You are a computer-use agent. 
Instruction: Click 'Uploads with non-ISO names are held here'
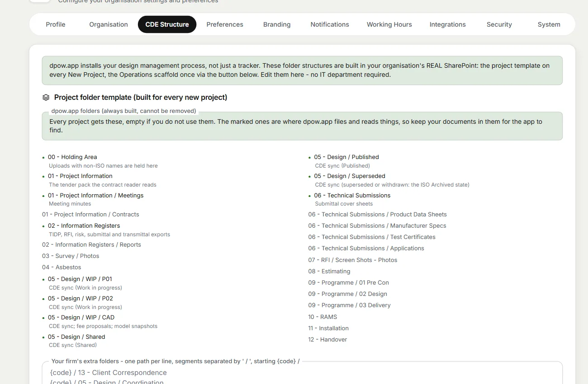click(103, 166)
